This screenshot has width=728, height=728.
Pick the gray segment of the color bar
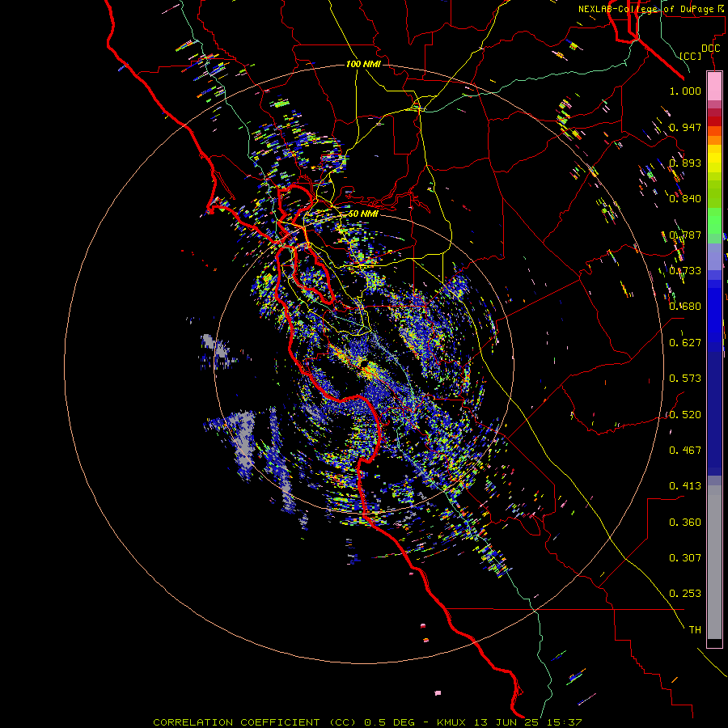pos(714,562)
